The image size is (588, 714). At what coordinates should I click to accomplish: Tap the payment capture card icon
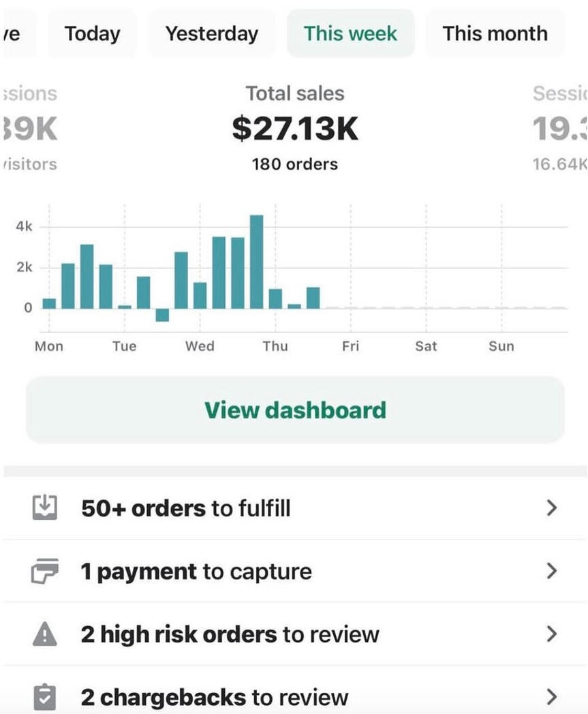(45, 571)
